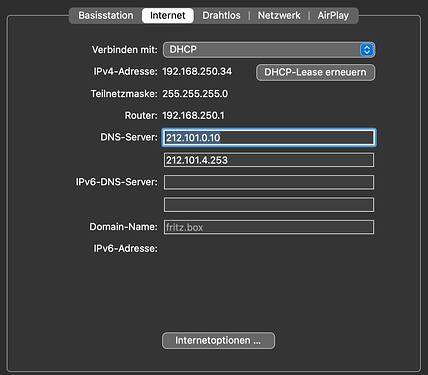The width and height of the screenshot is (428, 375).
Task: Go to the Netzwerk tab
Action: (279, 16)
